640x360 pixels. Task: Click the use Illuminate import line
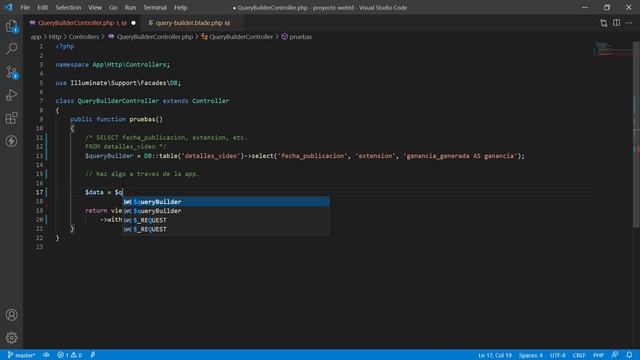tap(118, 83)
